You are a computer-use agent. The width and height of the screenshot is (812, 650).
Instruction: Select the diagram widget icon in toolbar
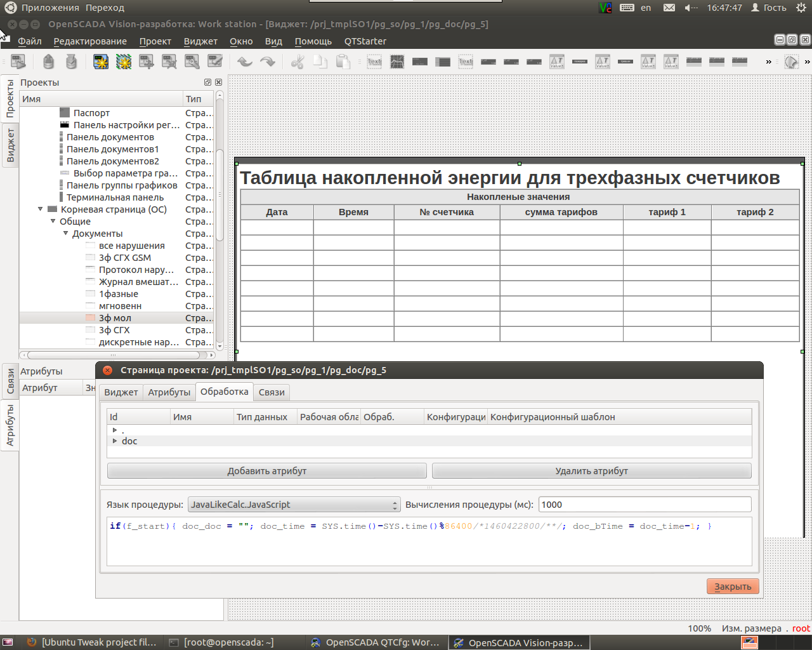pyautogui.click(x=397, y=62)
